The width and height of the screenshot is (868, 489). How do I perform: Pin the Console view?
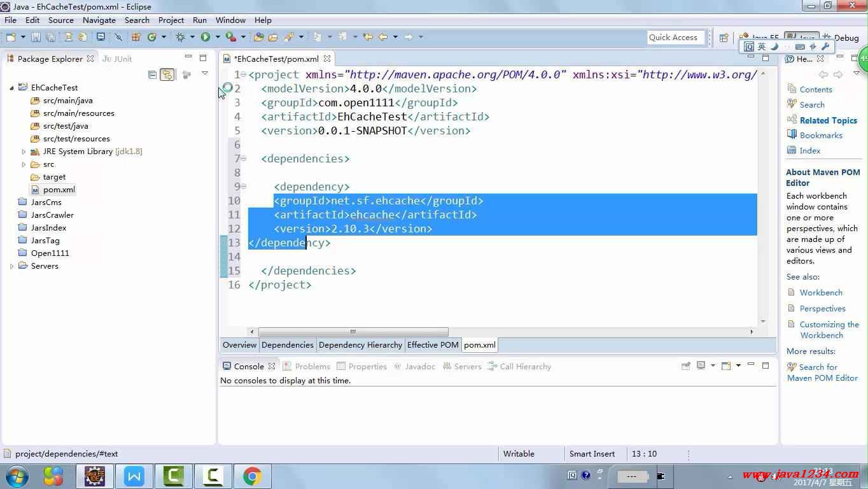tap(685, 366)
